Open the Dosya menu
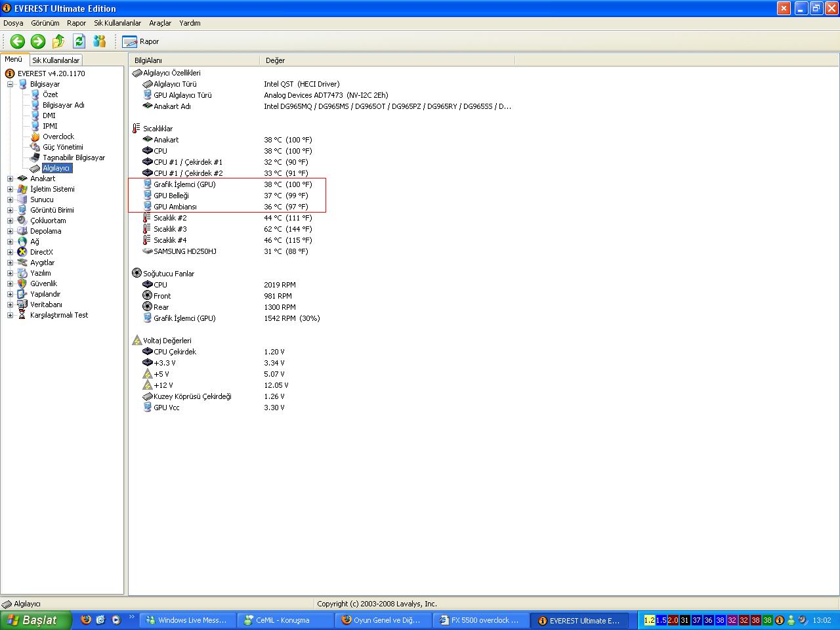840x630 pixels. tap(13, 23)
